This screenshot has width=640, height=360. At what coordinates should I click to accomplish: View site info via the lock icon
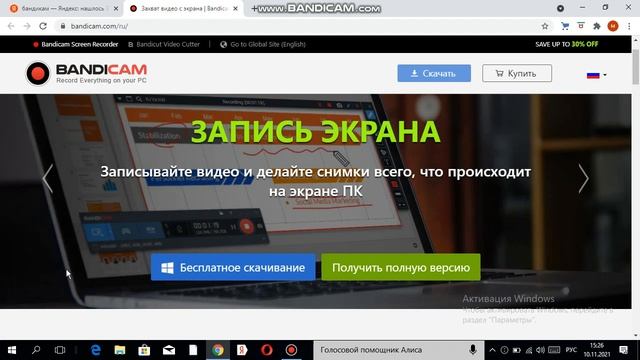pyautogui.click(x=62, y=26)
